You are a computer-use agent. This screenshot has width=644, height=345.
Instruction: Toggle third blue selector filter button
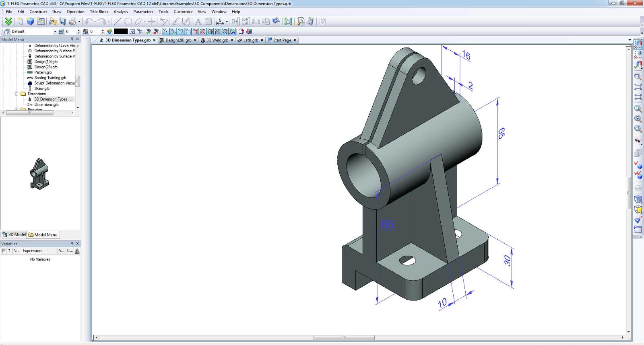180,31
